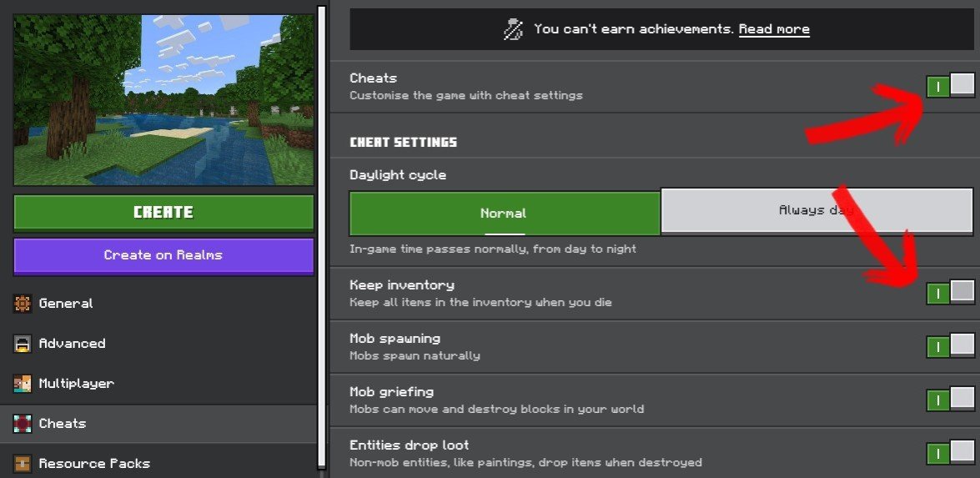Image resolution: width=980 pixels, height=478 pixels.
Task: Click 'Customise the game with cheat settings' text
Action: tap(465, 96)
